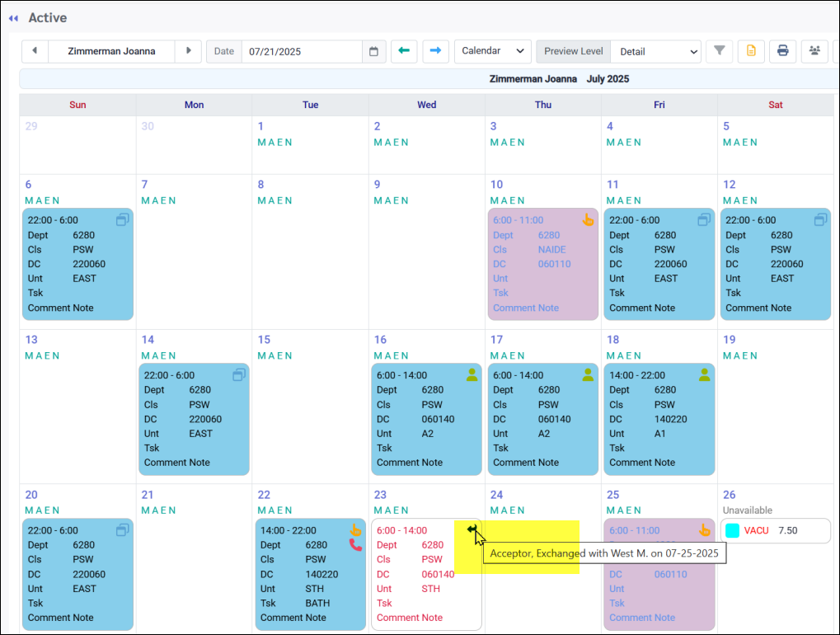Click the copy icon on July 12 shift
Screen dimensions: 840x635
click(820, 219)
